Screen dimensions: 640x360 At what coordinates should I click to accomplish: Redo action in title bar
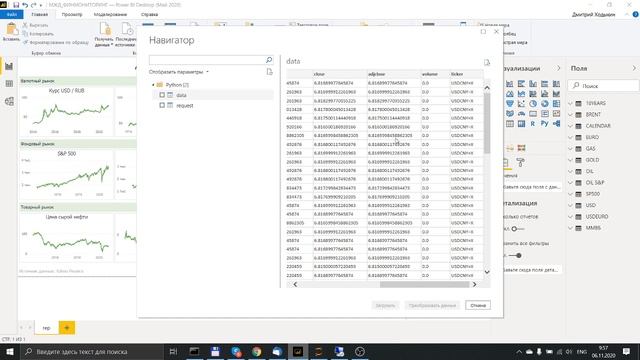tap(33, 5)
